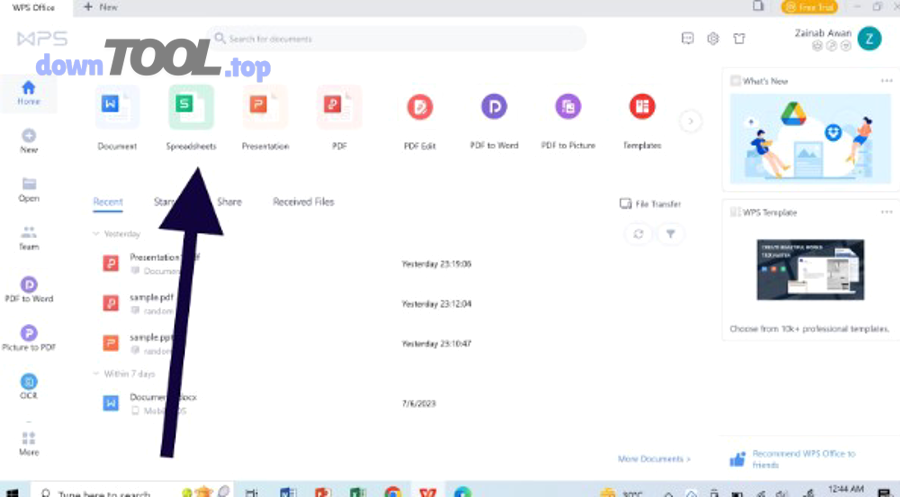Click the WPS logo in the header
Screen dimensions: 900x497
(x=42, y=39)
